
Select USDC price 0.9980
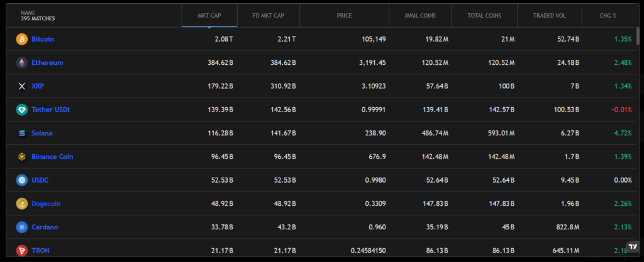pyautogui.click(x=375, y=179)
